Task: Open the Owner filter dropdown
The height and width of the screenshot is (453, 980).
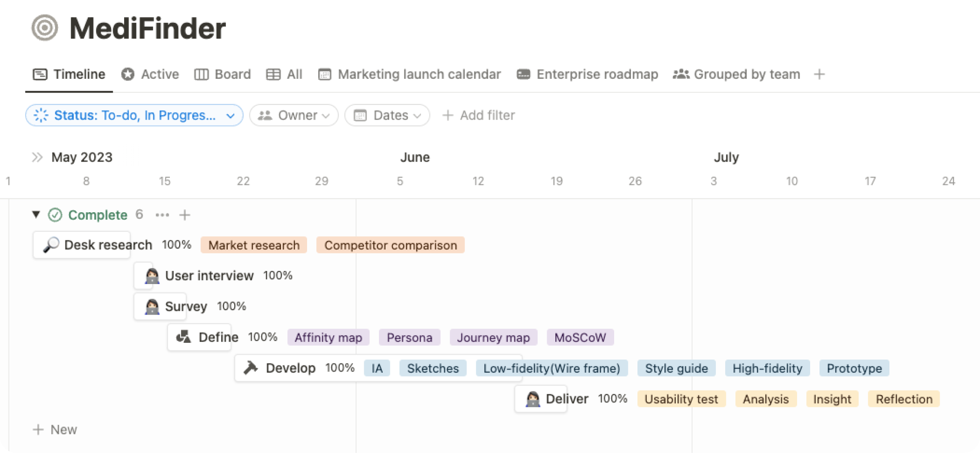Action: pos(294,115)
